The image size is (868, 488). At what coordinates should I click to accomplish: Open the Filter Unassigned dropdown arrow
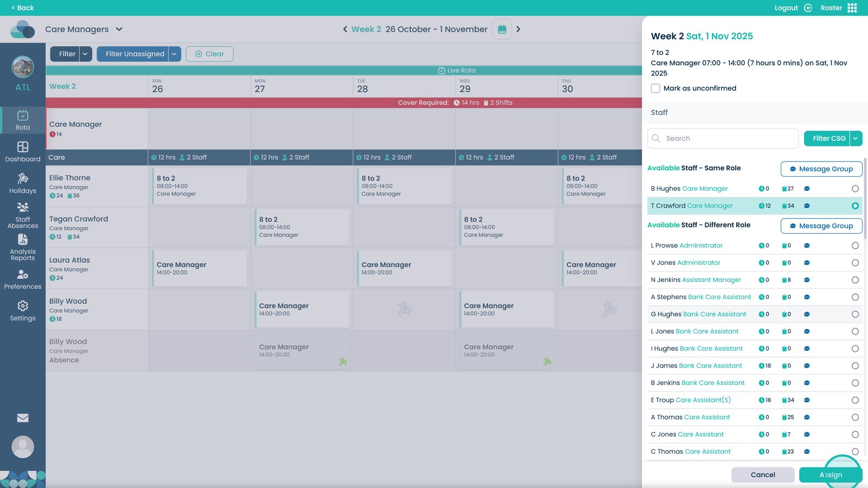174,54
